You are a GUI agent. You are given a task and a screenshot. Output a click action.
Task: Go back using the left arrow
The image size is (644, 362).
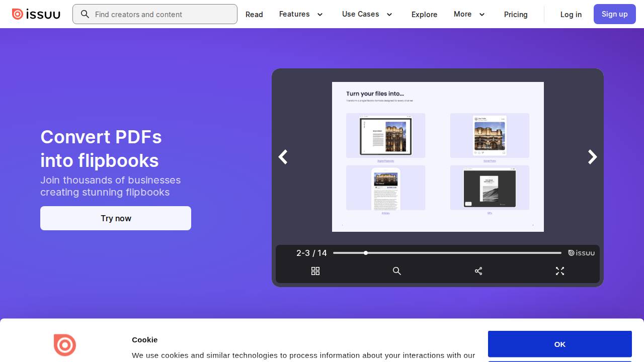283,157
